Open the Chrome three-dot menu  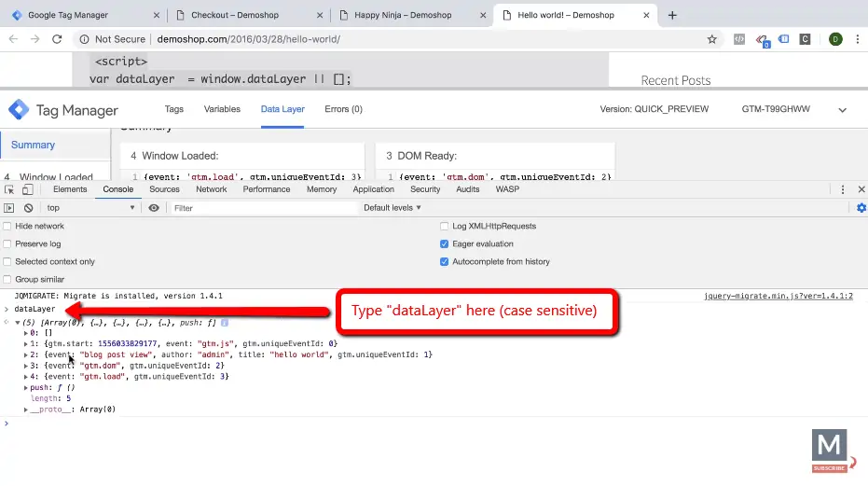[858, 39]
